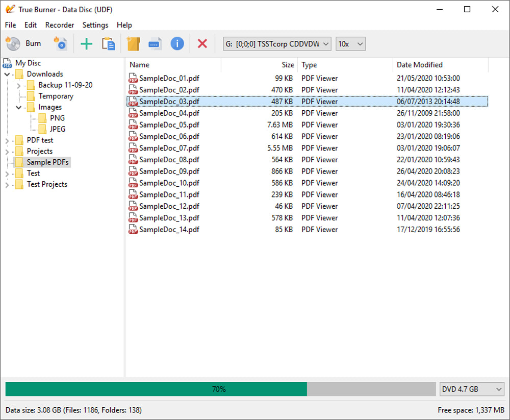This screenshot has height=420, width=510.
Task: View disc information with the info icon
Action: (x=177, y=43)
